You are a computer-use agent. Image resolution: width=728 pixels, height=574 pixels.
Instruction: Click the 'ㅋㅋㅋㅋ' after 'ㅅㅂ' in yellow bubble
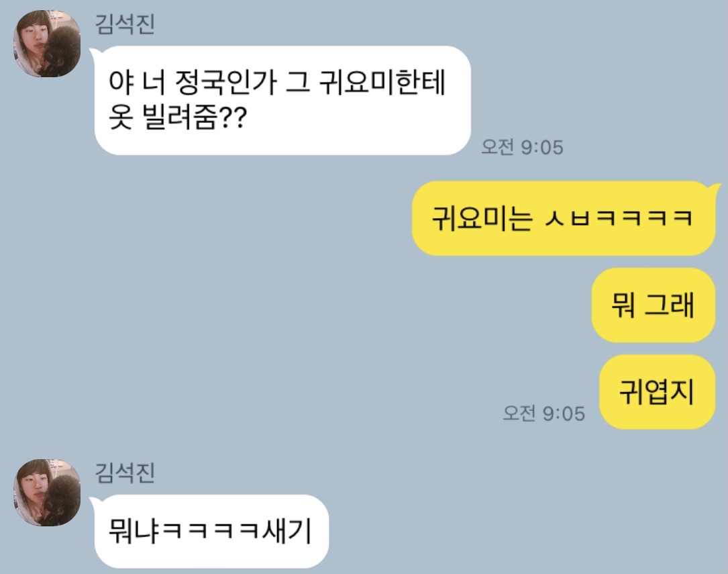coord(644,218)
